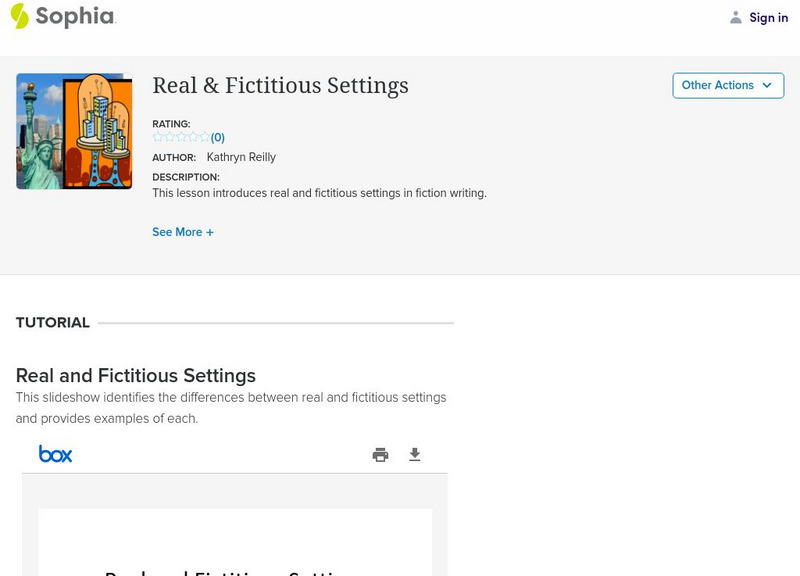Open author Kathryn Reilly's name
This screenshot has height=576, width=800.
point(241,157)
